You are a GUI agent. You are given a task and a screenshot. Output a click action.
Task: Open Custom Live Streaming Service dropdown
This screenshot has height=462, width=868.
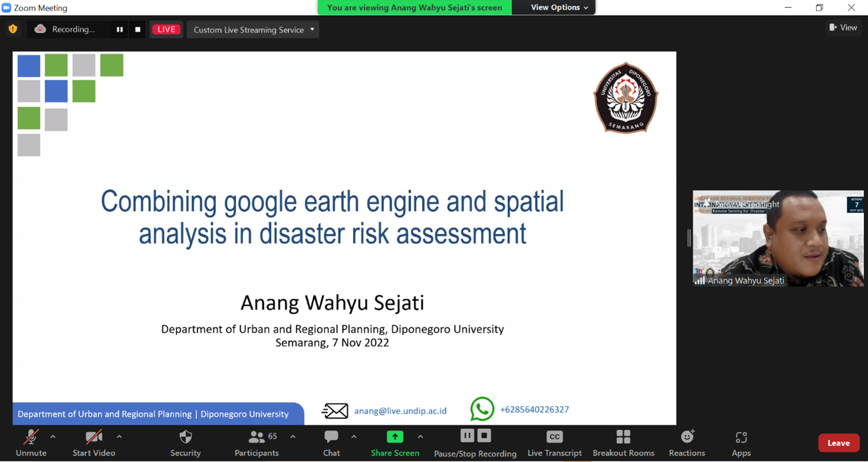click(x=253, y=29)
